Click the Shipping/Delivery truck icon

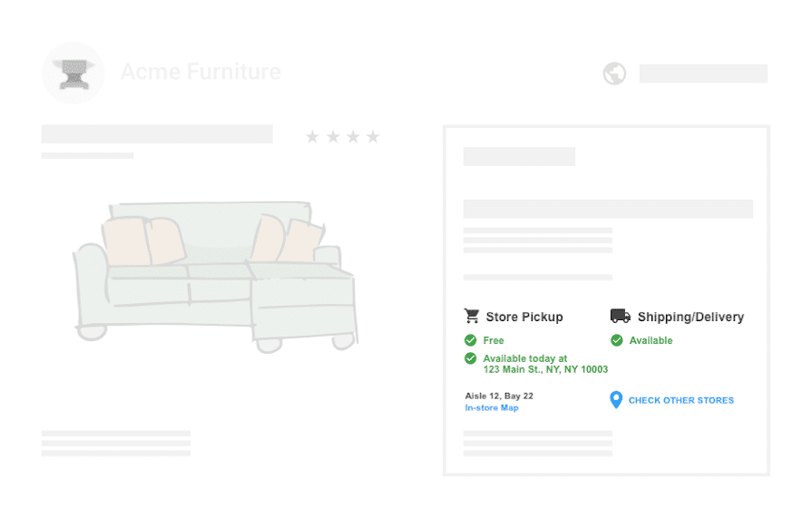pos(621,316)
